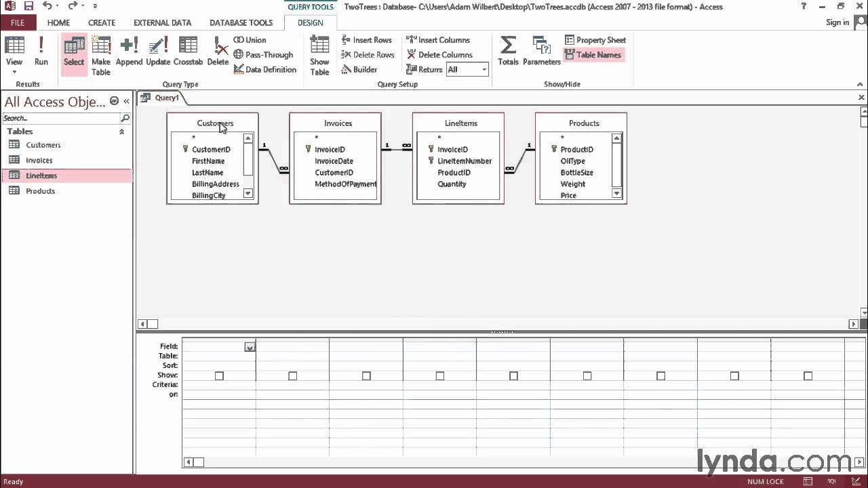Redo the last action

[x=72, y=7]
